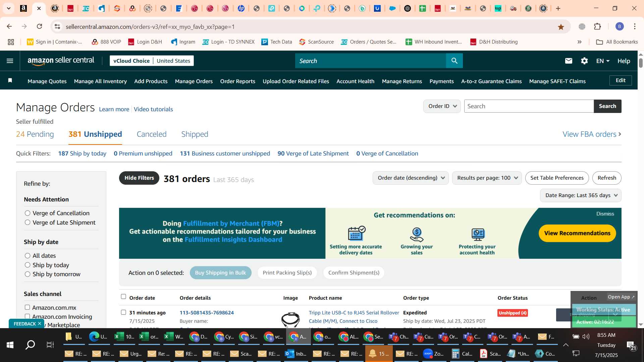Viewport: 644px width, 362px height.
Task: Click the calendar delivery dates icon
Action: click(x=356, y=234)
